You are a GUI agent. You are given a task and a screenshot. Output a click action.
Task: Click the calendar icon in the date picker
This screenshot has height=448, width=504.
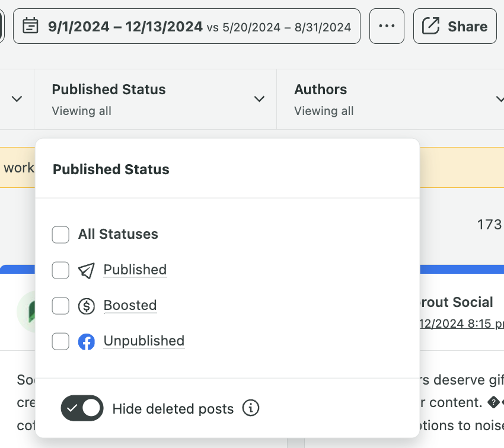(31, 26)
